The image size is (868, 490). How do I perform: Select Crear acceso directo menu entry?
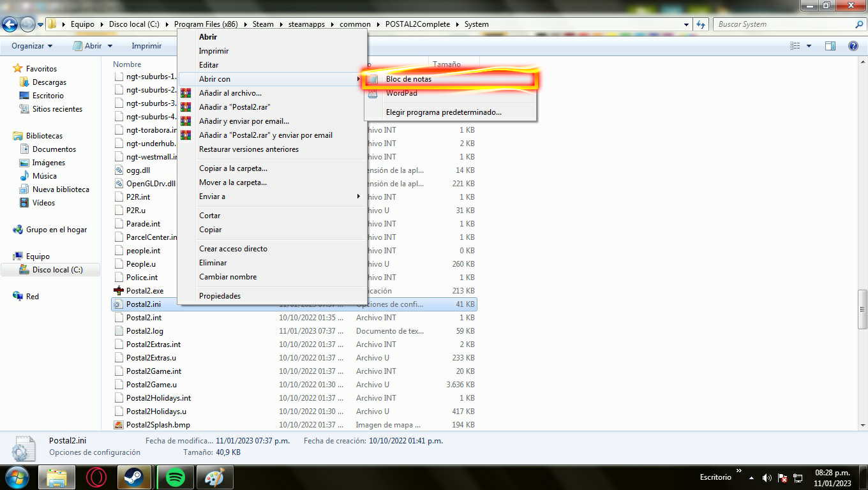(272, 249)
